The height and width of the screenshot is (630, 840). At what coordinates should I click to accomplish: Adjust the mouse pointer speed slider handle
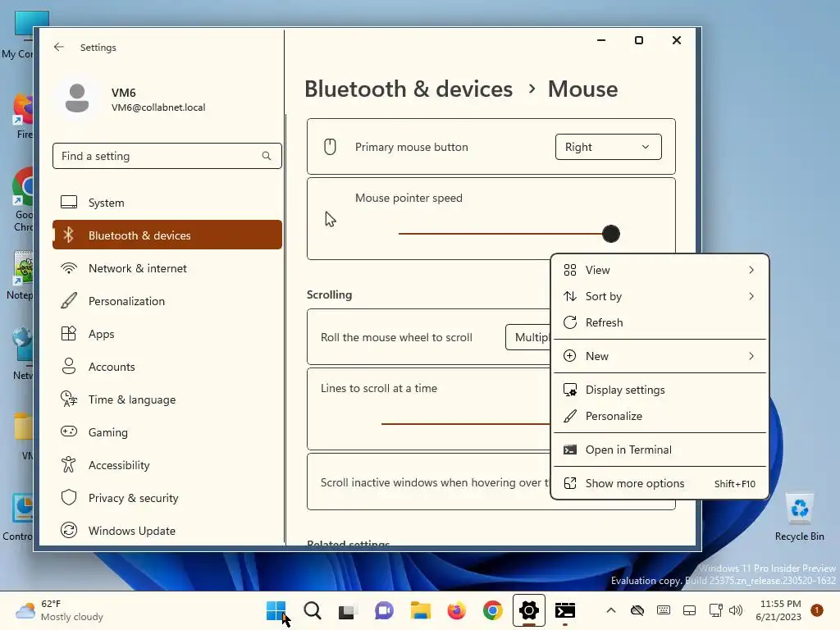pos(610,234)
